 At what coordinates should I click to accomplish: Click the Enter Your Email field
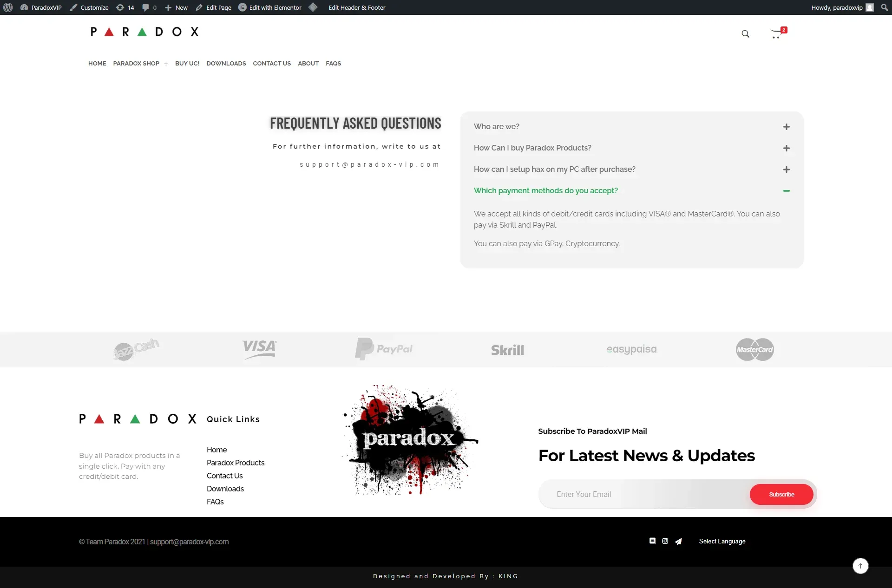[x=644, y=494]
